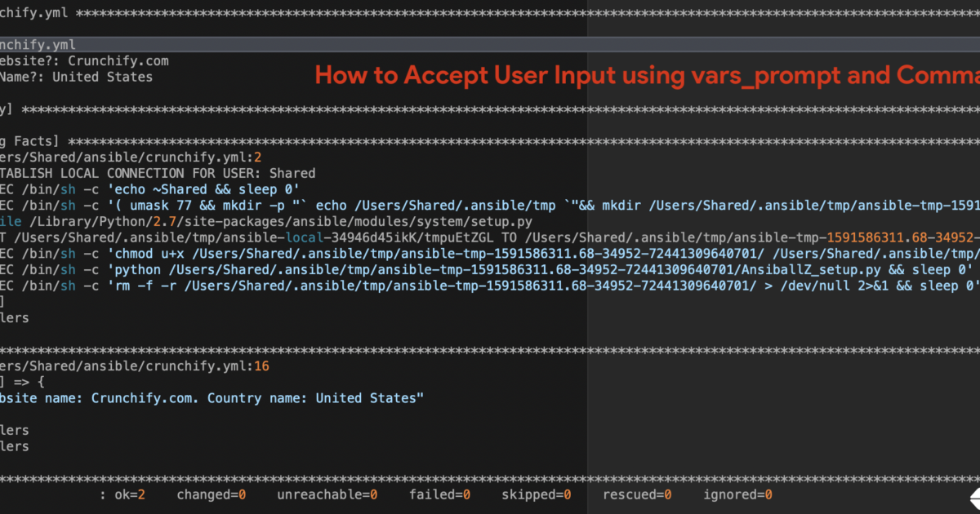Click the 'echo ~Shared && sleep 0' command

pyautogui.click(x=203, y=189)
